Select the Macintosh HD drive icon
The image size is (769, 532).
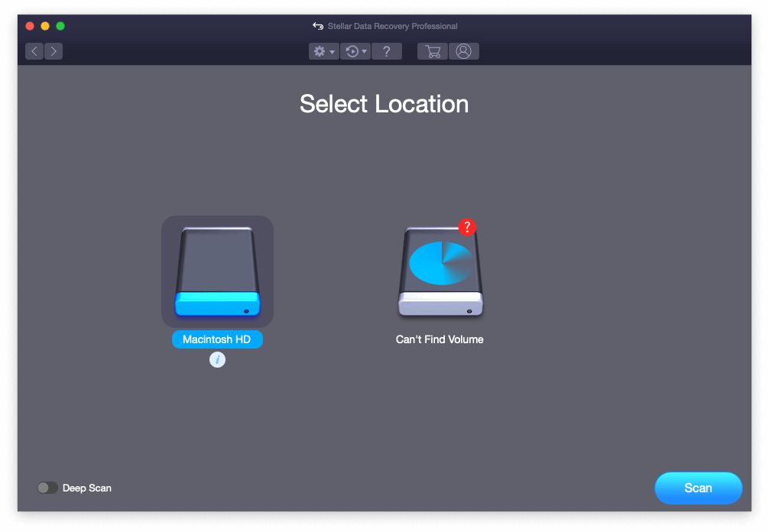point(217,271)
